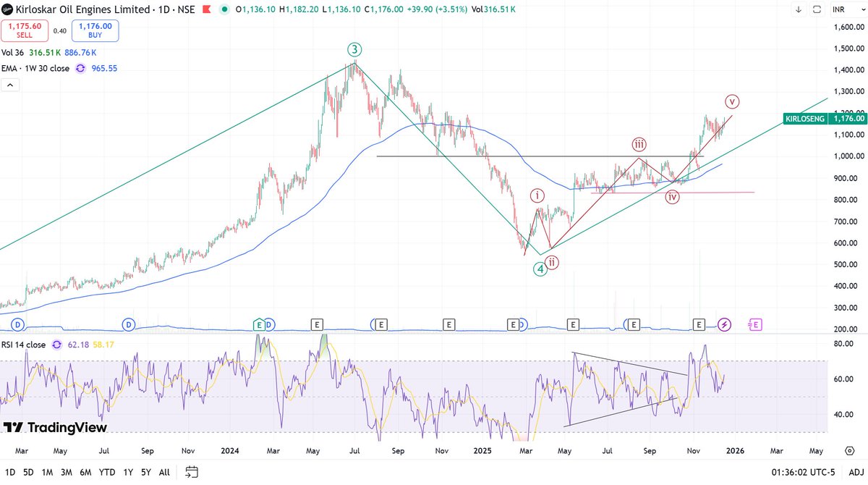Open the 01:36:02 UTC-5 timezone menu

pyautogui.click(x=801, y=472)
